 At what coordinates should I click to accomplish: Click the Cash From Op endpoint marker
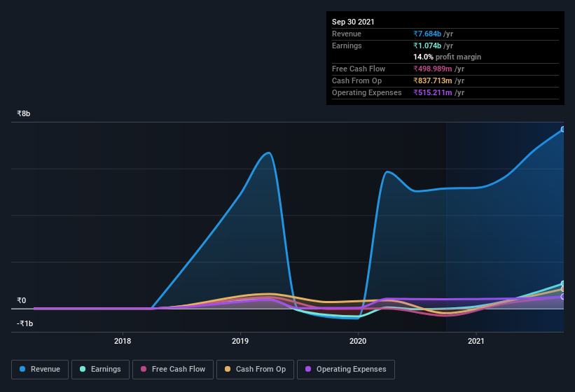click(x=563, y=289)
